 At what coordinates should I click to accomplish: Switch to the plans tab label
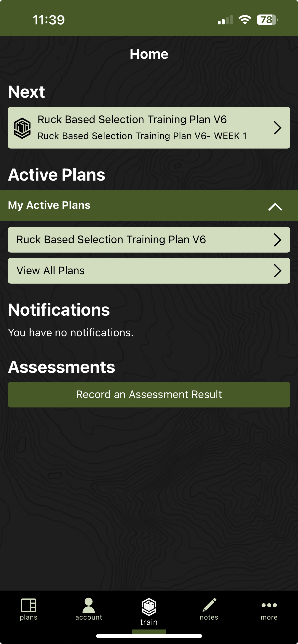(x=29, y=617)
